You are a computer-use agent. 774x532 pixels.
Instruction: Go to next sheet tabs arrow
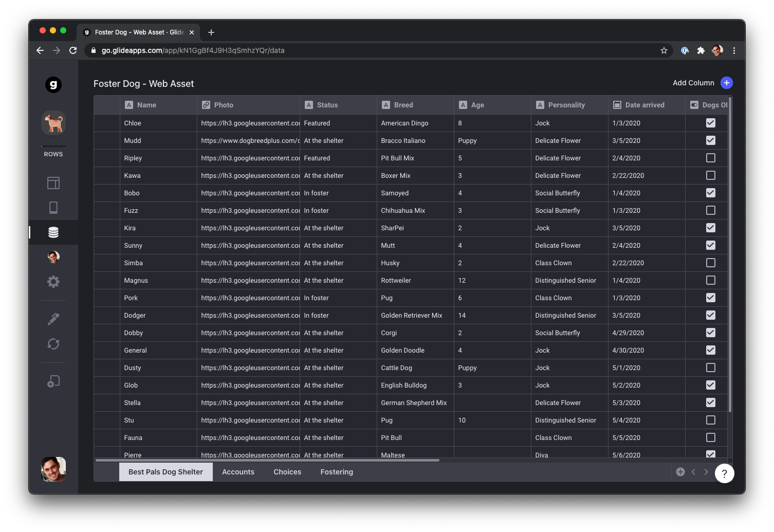(x=706, y=472)
